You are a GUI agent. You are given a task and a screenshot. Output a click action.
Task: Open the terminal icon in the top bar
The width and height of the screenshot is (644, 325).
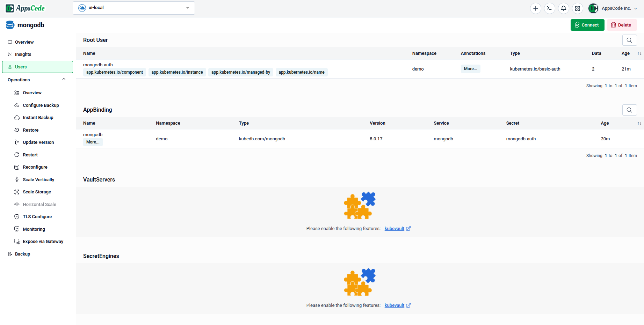tap(549, 8)
